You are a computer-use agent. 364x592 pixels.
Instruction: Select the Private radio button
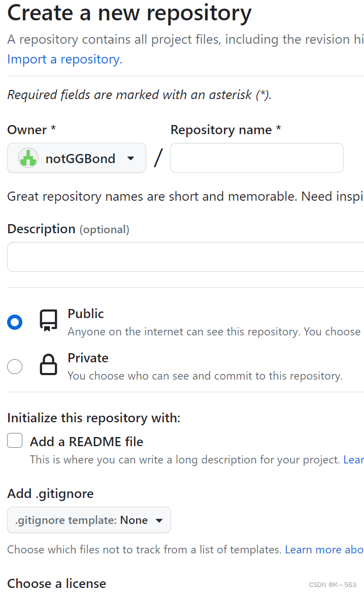(x=15, y=366)
